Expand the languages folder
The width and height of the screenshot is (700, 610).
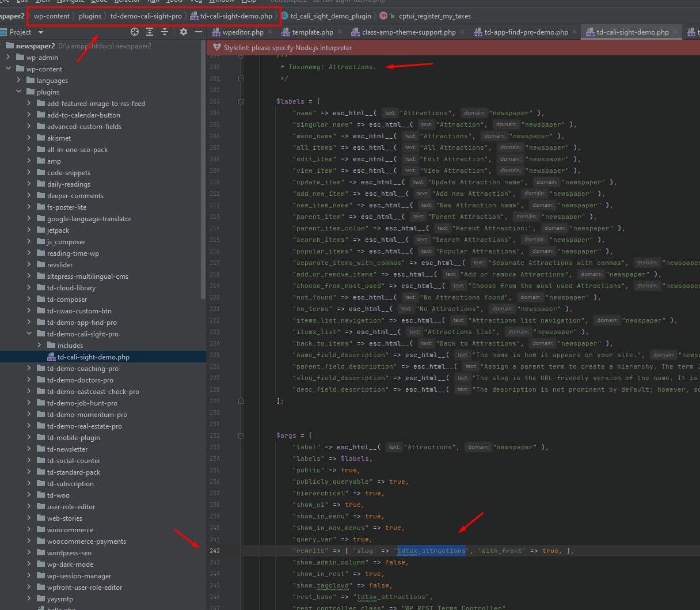coord(18,81)
